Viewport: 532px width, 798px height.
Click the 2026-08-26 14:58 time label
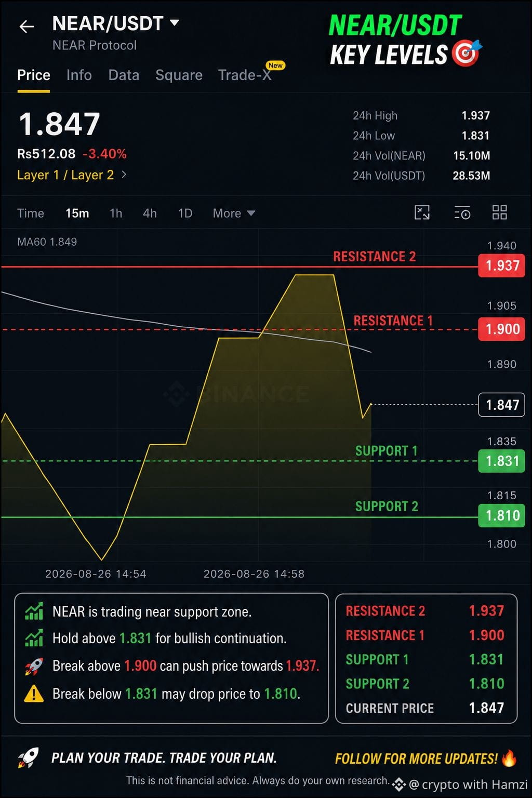click(x=254, y=574)
